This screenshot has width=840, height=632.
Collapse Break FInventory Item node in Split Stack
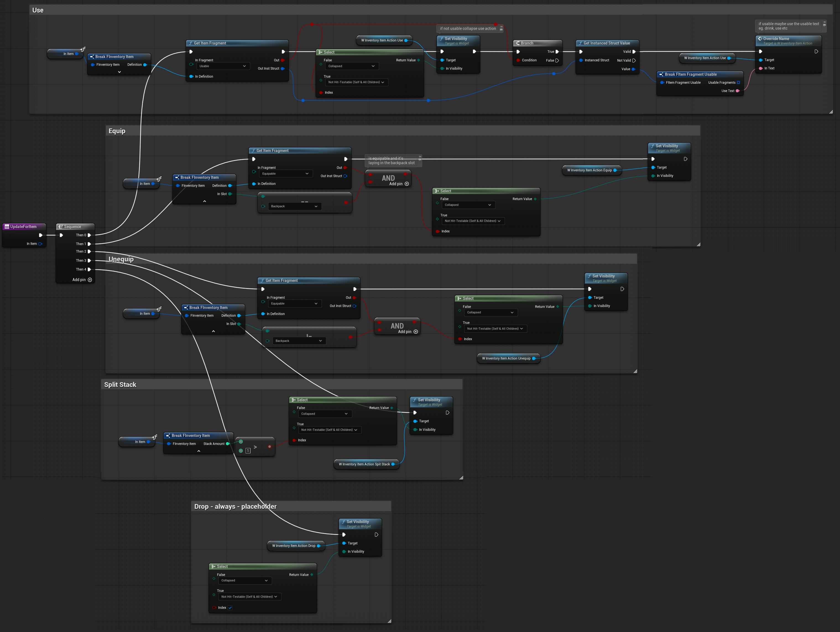point(199,451)
